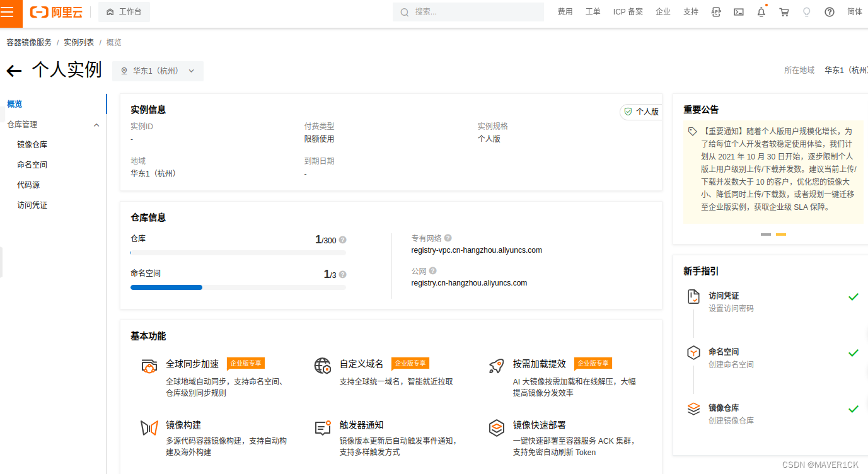The image size is (868, 474).
Task: Open the 全球同步加速 feature title
Action: (192, 364)
